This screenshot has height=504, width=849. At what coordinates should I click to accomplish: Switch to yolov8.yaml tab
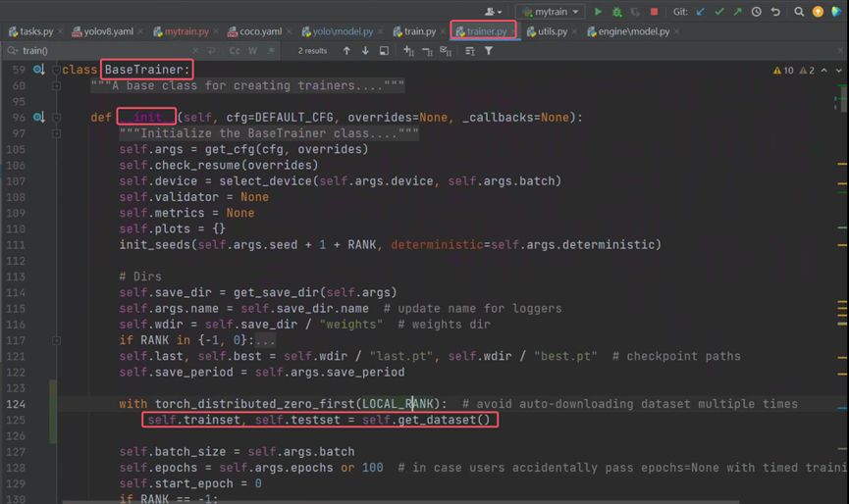tap(103, 31)
